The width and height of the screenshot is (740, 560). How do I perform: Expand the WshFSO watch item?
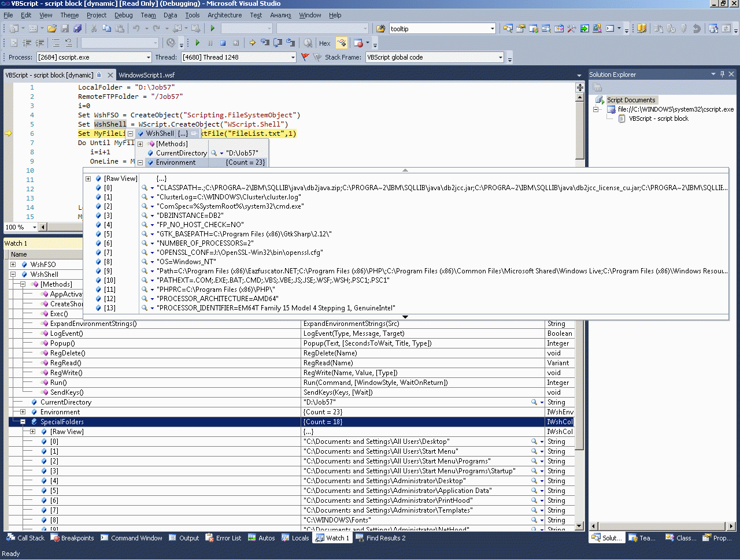pyautogui.click(x=13, y=265)
